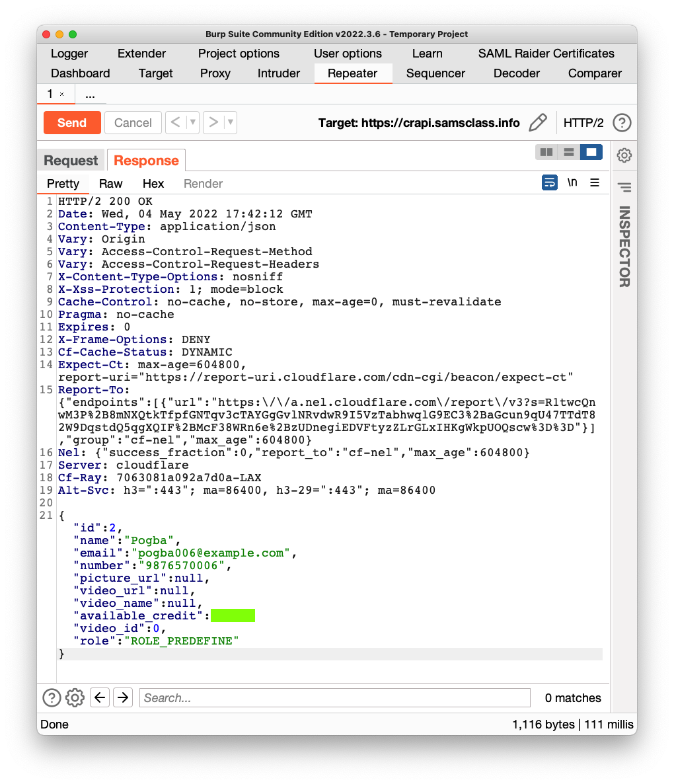The height and width of the screenshot is (784, 674).
Task: Open the SAML Raider Certificates tab
Action: tap(546, 54)
